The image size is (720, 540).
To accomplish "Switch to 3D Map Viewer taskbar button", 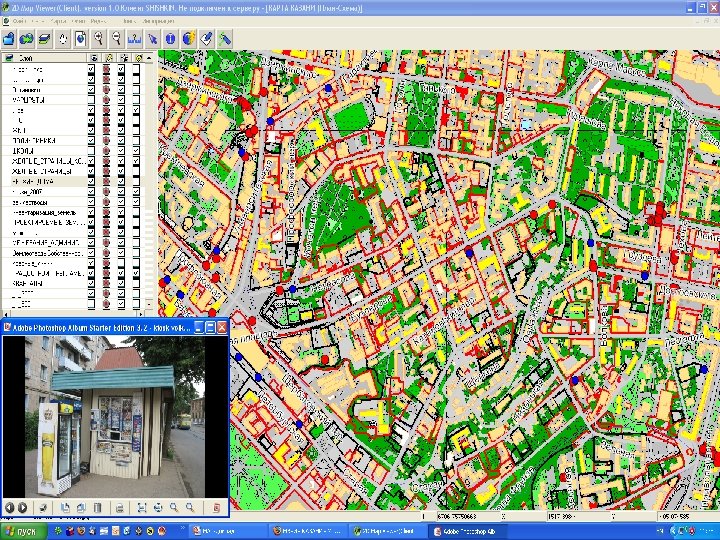I will pos(387,531).
